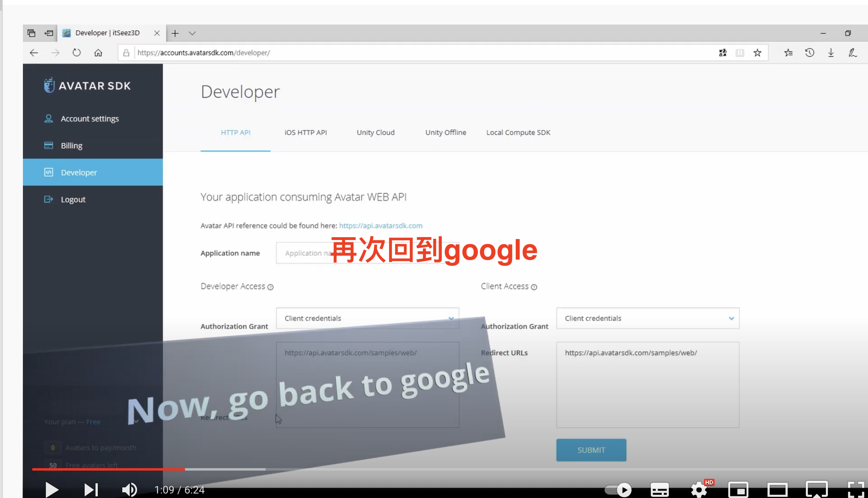The height and width of the screenshot is (498, 868).
Task: Open Billing in the sidebar
Action: tap(72, 146)
